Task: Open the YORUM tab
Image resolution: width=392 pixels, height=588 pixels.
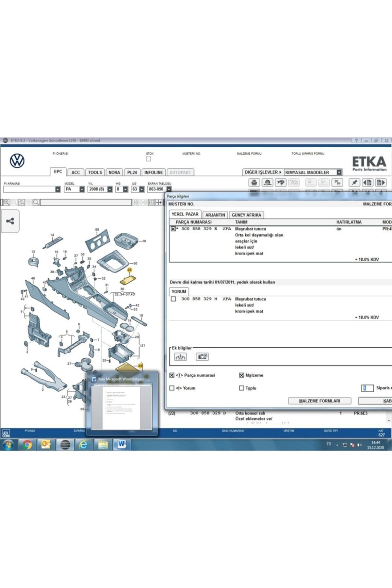Action: (179, 291)
